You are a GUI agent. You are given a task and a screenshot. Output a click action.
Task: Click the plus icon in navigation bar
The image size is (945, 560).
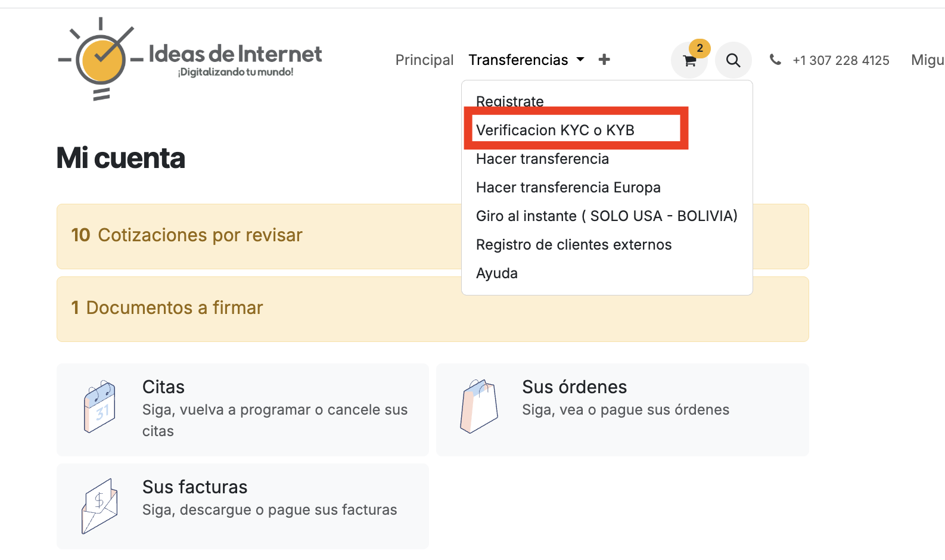[x=604, y=60]
